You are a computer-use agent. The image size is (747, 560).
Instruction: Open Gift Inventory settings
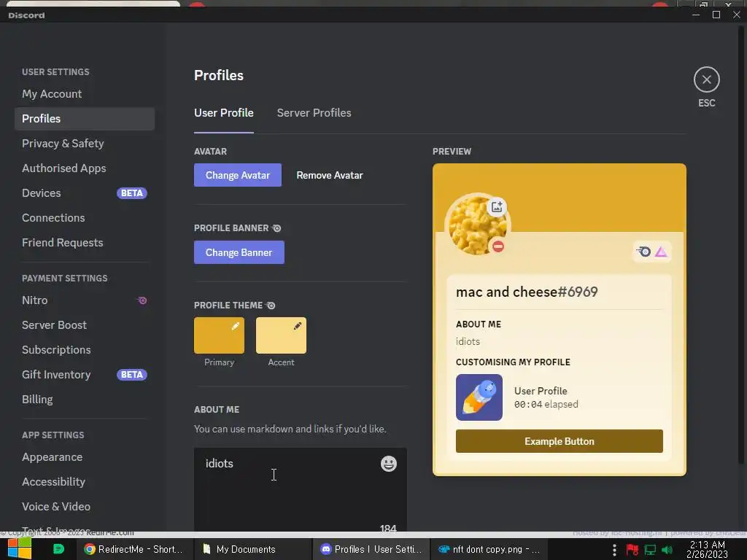[85, 374]
